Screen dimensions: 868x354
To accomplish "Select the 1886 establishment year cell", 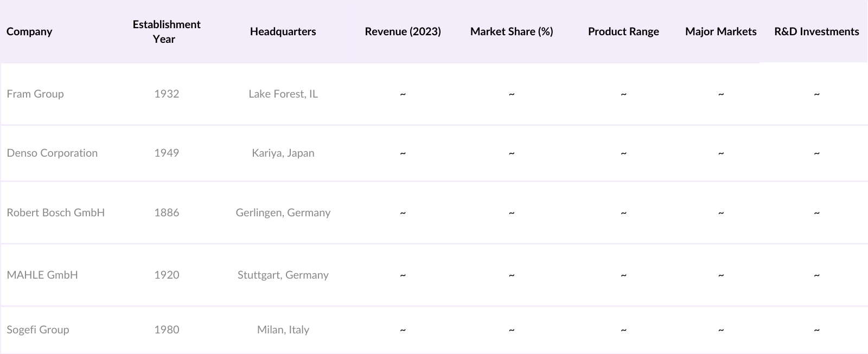I will click(167, 213).
